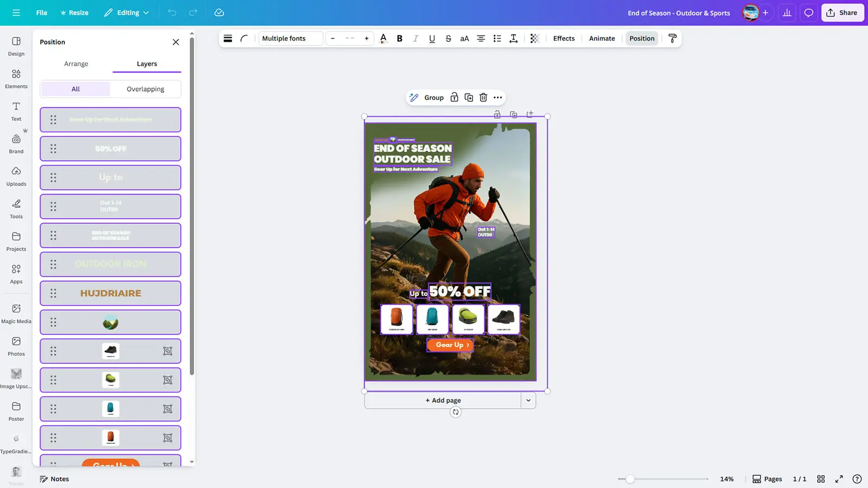Open text color picker
Image resolution: width=868 pixels, height=488 pixels.
[383, 38]
